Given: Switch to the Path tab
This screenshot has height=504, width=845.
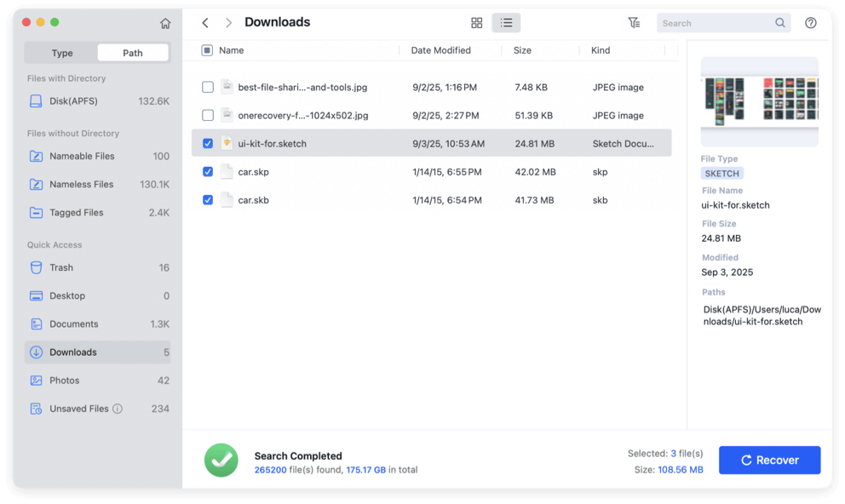Looking at the screenshot, I should point(132,52).
